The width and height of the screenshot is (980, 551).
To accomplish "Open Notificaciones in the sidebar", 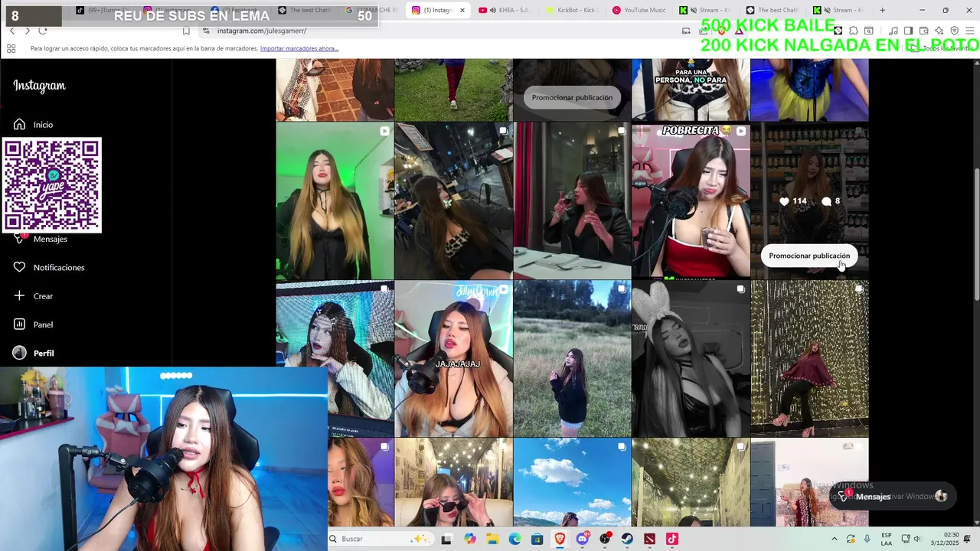I will coord(59,267).
